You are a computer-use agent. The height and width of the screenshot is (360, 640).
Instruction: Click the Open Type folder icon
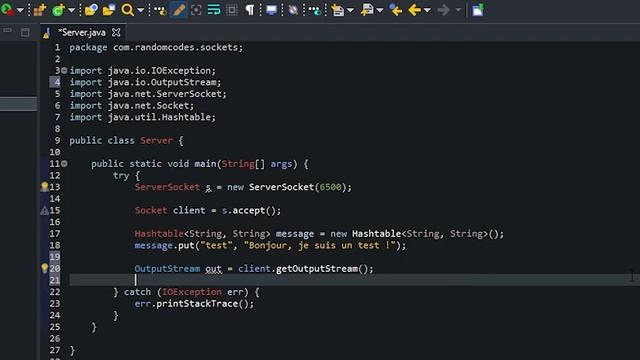pos(91,9)
